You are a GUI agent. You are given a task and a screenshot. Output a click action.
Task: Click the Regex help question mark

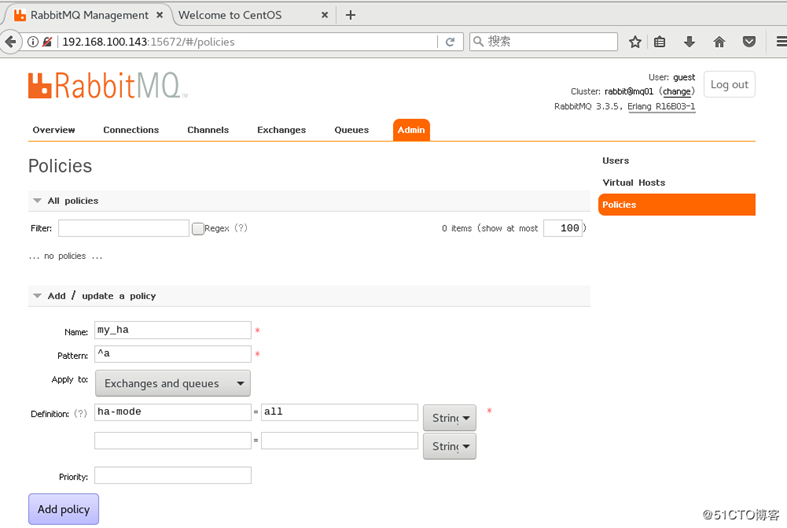click(241, 228)
